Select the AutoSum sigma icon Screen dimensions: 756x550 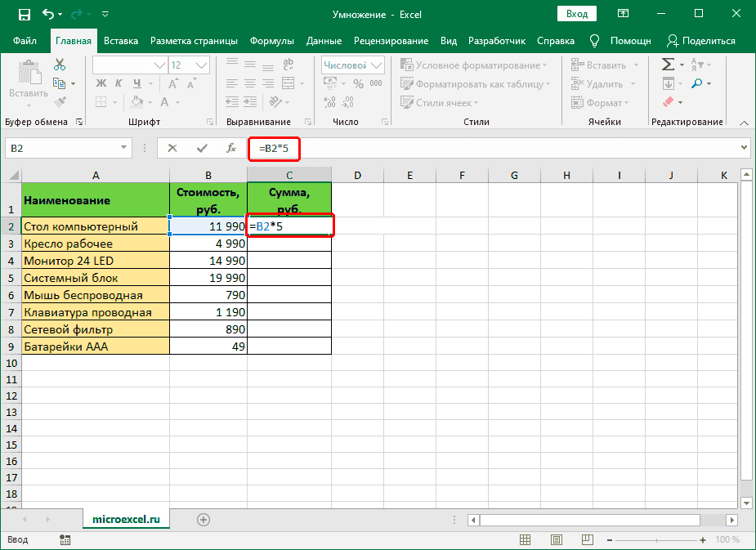[x=669, y=63]
